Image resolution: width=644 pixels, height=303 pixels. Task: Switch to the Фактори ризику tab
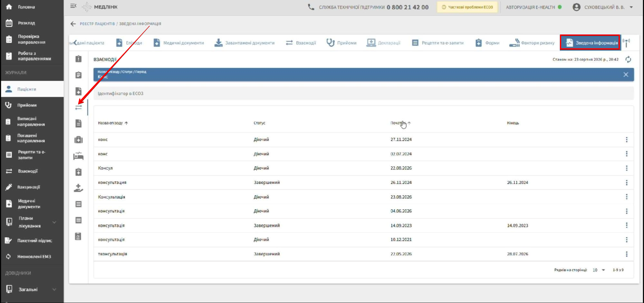point(532,43)
